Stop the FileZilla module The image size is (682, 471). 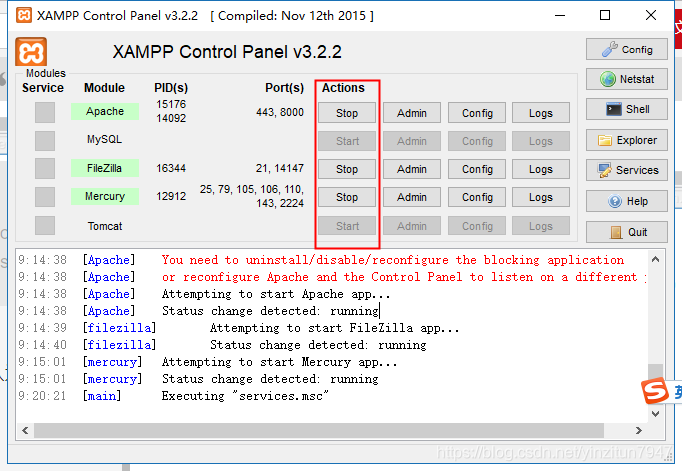pyautogui.click(x=347, y=169)
